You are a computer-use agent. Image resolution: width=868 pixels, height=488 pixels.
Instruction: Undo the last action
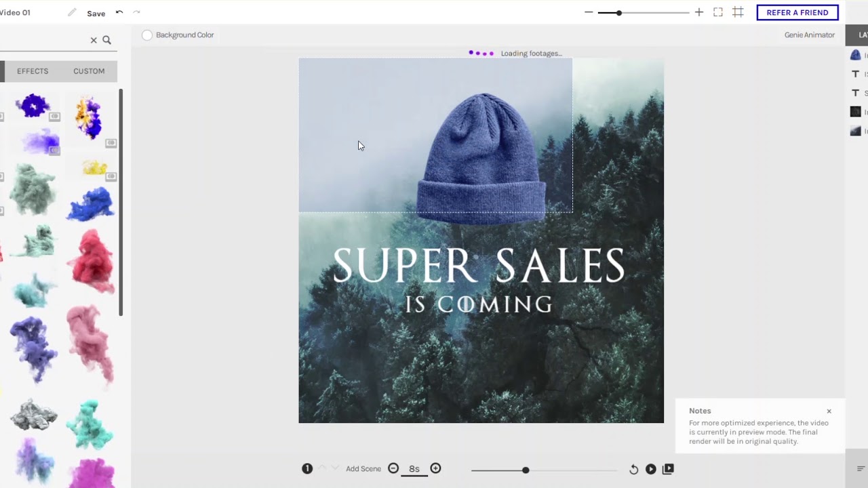[119, 12]
